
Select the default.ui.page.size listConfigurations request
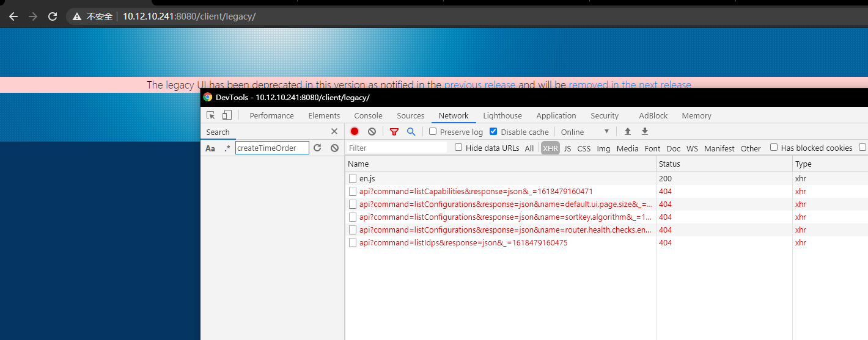coord(606,204)
